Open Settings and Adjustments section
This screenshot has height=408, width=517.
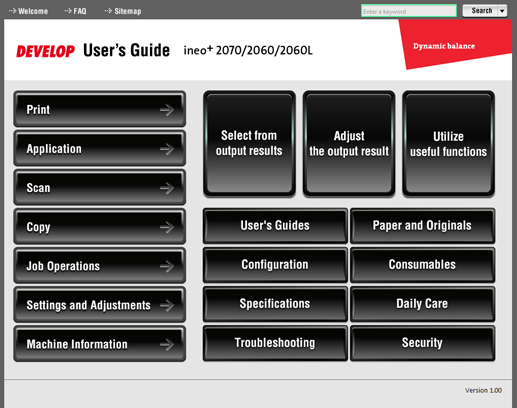100,304
